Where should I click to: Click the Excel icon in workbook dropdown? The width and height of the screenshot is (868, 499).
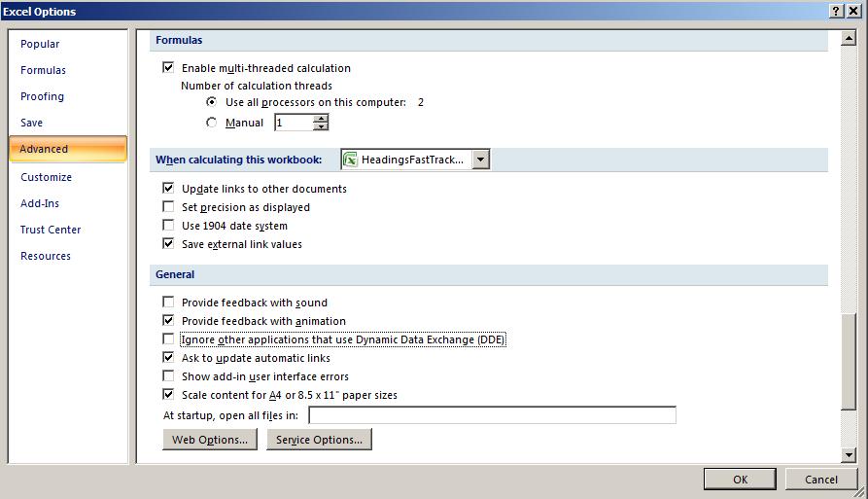pos(351,160)
